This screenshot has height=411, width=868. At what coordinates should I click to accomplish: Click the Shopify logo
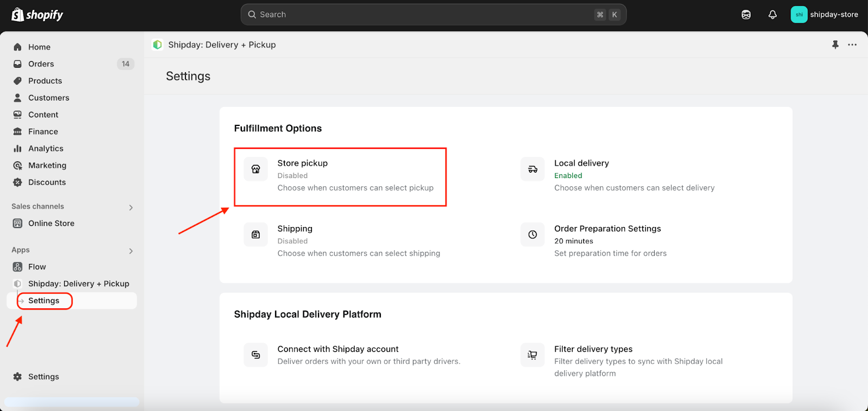(x=37, y=15)
